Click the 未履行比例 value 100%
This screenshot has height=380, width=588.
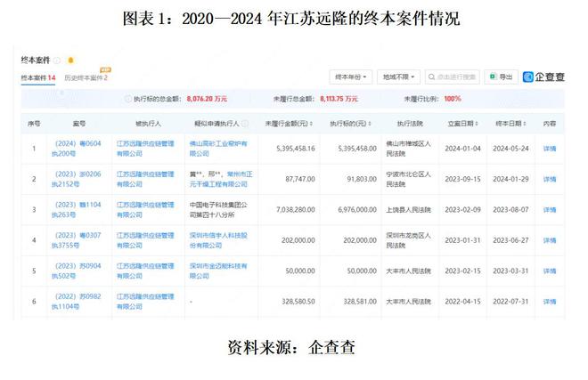click(x=453, y=99)
